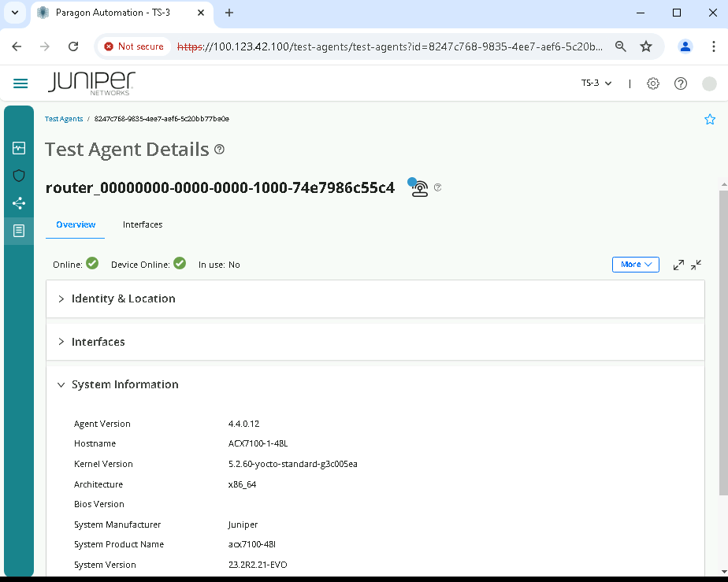Navigate back via the Test Agents breadcrumb
The image size is (728, 582).
64,119
